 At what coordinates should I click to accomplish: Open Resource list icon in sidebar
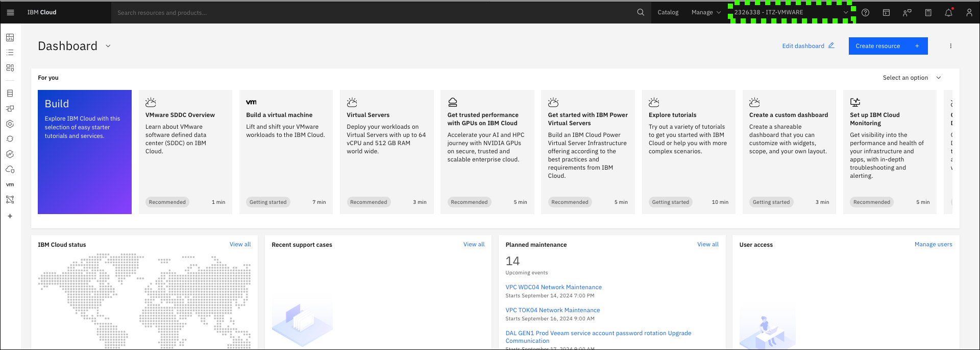[x=10, y=53]
